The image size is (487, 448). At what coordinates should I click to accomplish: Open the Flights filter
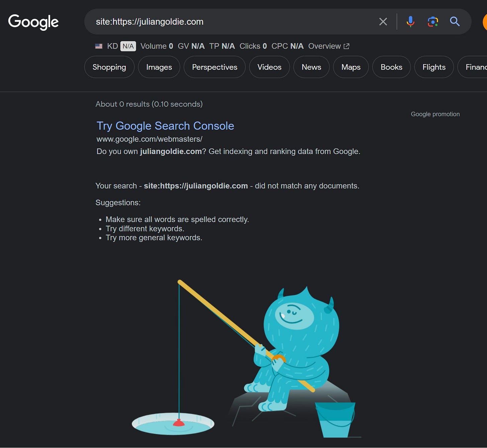coord(434,67)
